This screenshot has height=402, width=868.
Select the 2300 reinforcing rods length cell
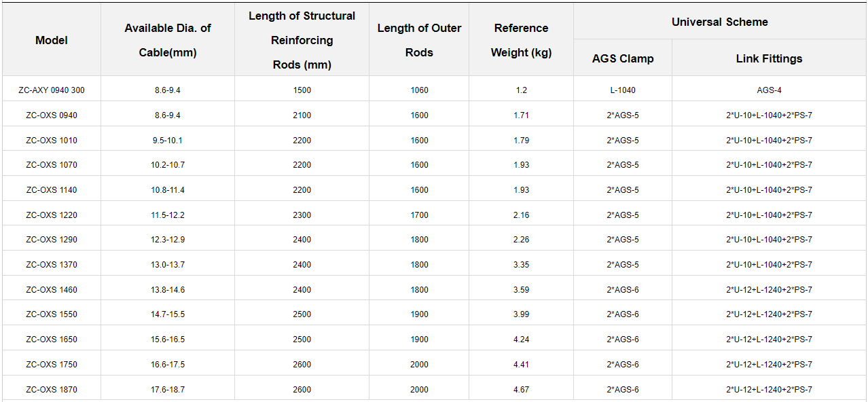coord(302,215)
